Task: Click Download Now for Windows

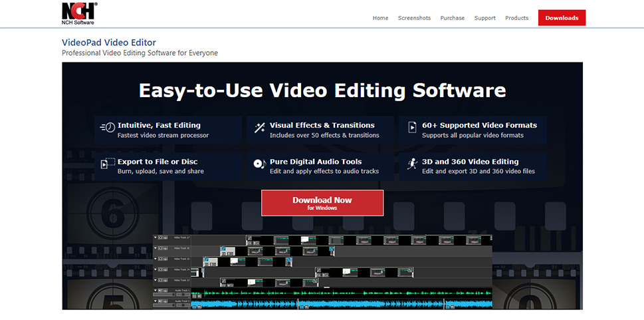Action: [322, 203]
